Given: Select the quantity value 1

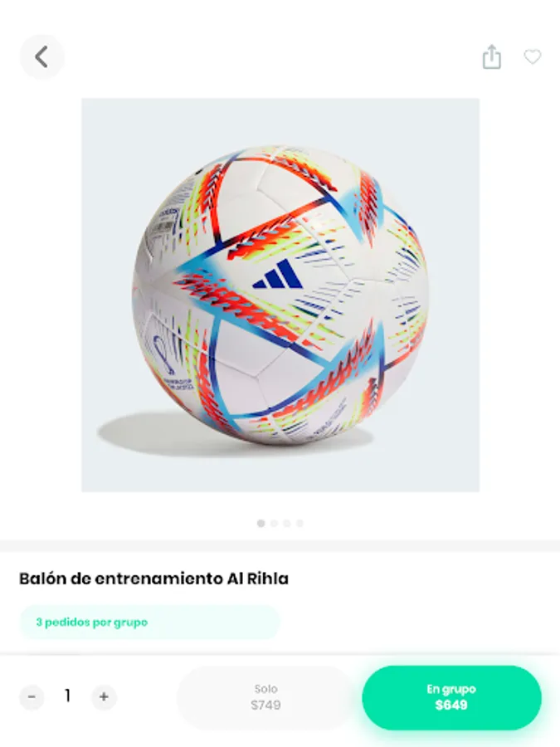Looking at the screenshot, I should coord(68,696).
